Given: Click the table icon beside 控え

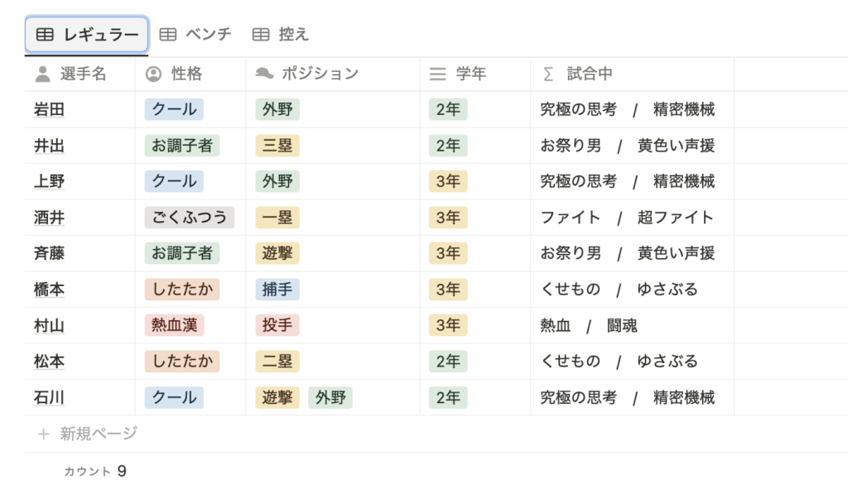Looking at the screenshot, I should 261,35.
